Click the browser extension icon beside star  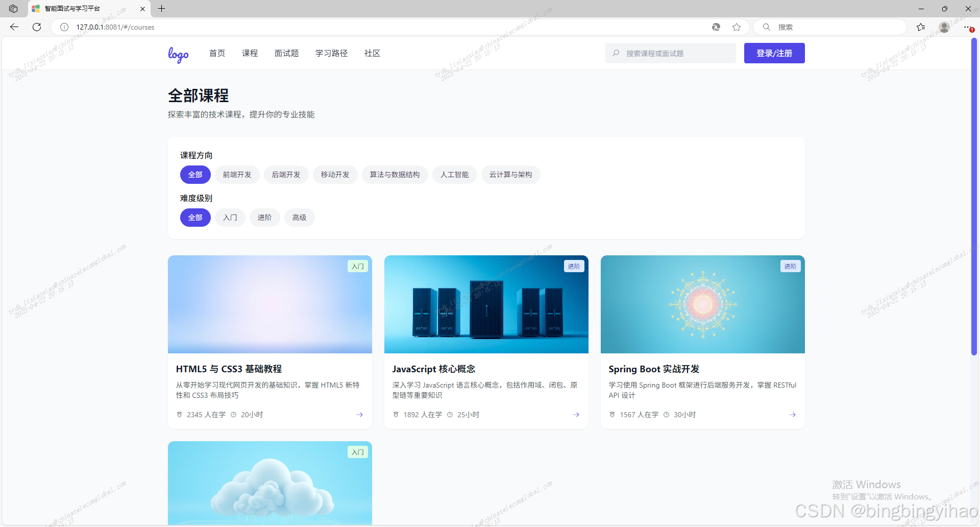tap(716, 27)
